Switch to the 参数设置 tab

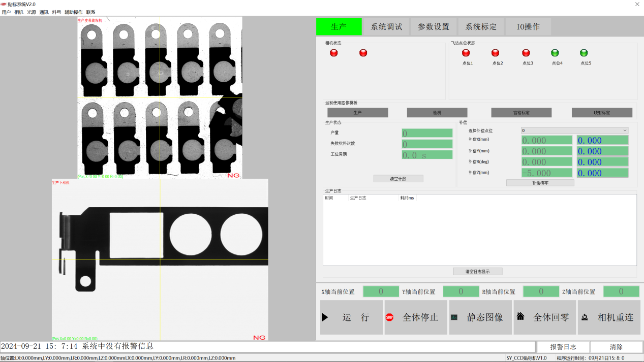[x=434, y=27]
